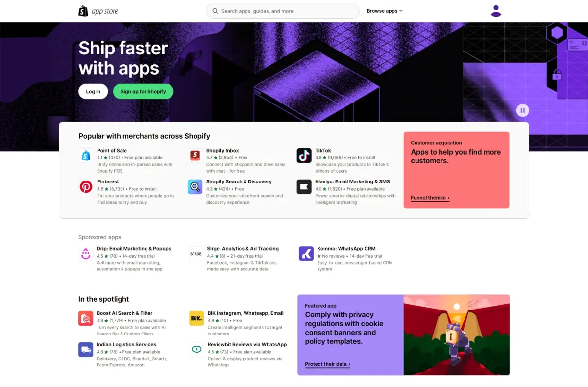Click the Customer acquisition promo card heading

pyautogui.click(x=456, y=156)
